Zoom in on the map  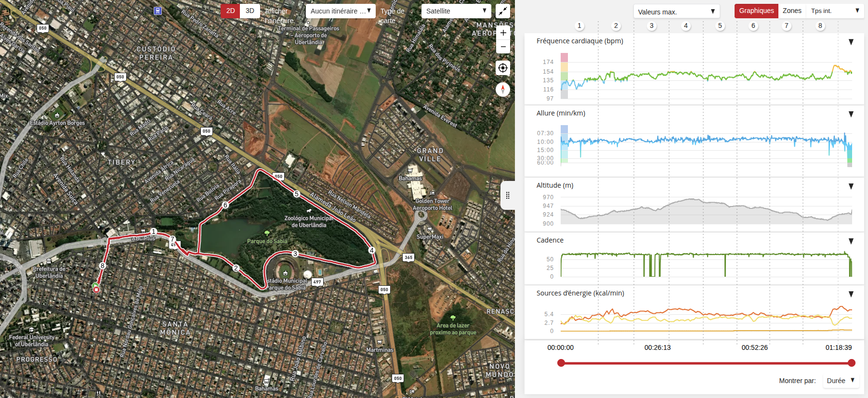click(503, 33)
